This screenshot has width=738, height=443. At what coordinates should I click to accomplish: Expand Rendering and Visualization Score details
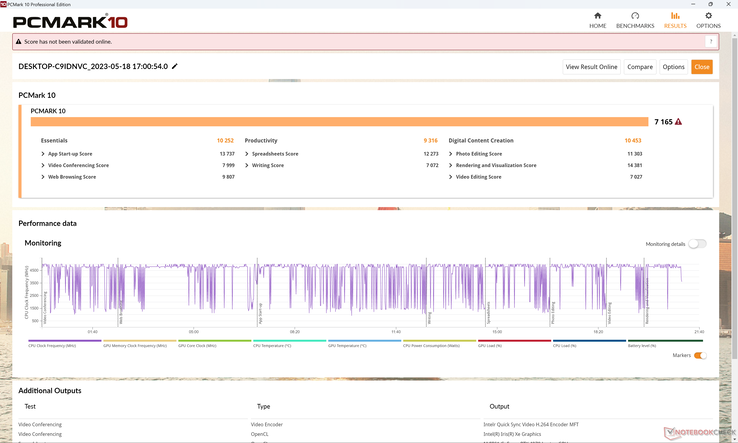tap(450, 165)
